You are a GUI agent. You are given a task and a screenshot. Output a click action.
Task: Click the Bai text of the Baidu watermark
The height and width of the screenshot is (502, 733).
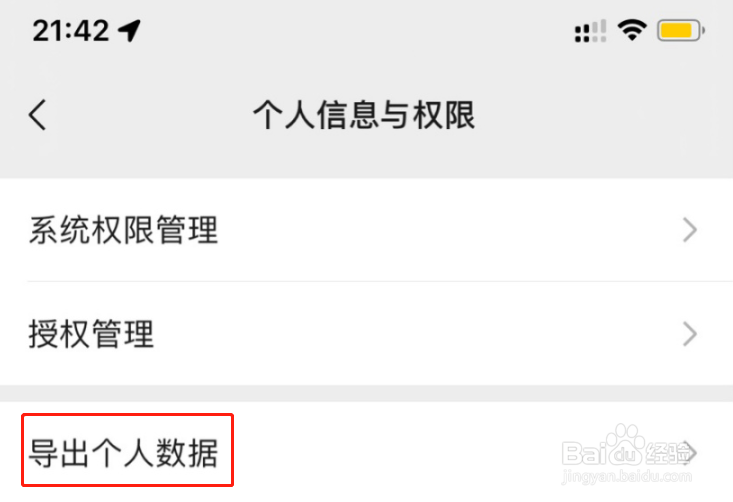click(x=585, y=452)
